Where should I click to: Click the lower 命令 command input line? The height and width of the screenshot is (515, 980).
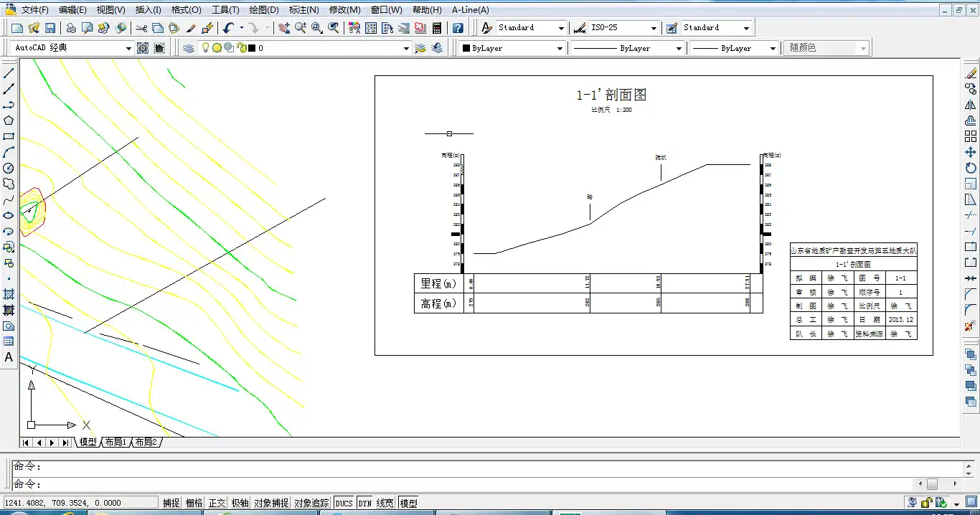pos(459,484)
